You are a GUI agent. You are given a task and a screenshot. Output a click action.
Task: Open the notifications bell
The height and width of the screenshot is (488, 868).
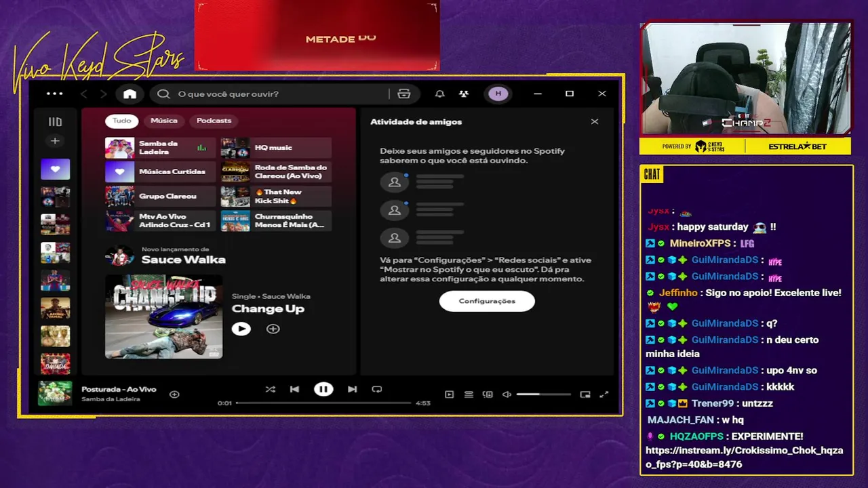click(439, 94)
